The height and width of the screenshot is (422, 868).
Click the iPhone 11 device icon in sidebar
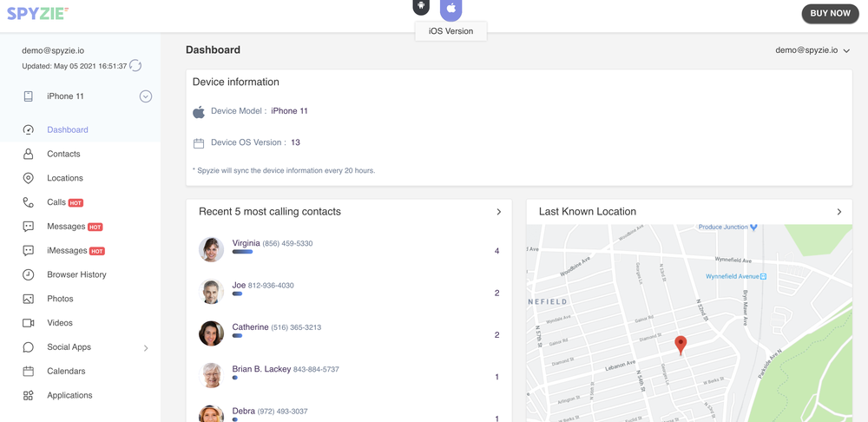29,96
